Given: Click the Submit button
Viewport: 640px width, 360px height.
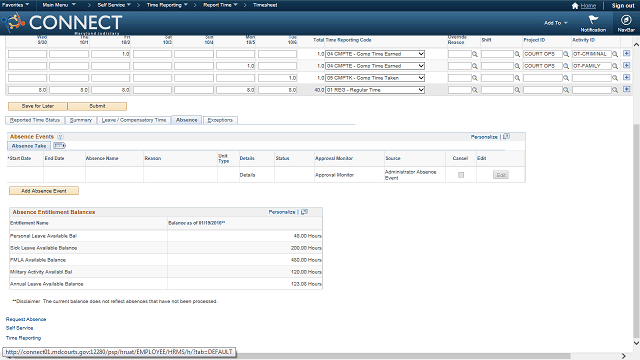Looking at the screenshot, I should [x=97, y=106].
